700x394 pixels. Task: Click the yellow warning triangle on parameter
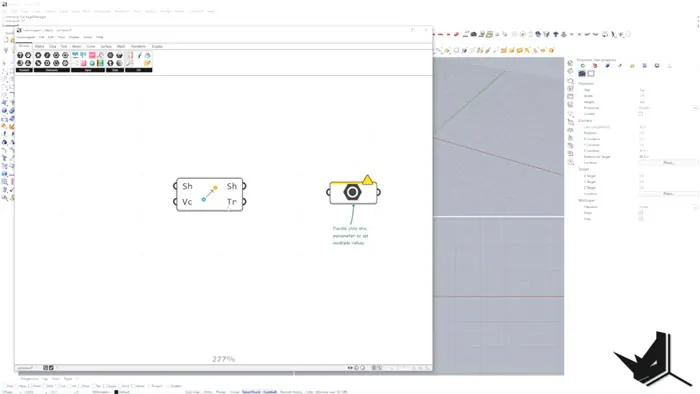(367, 179)
